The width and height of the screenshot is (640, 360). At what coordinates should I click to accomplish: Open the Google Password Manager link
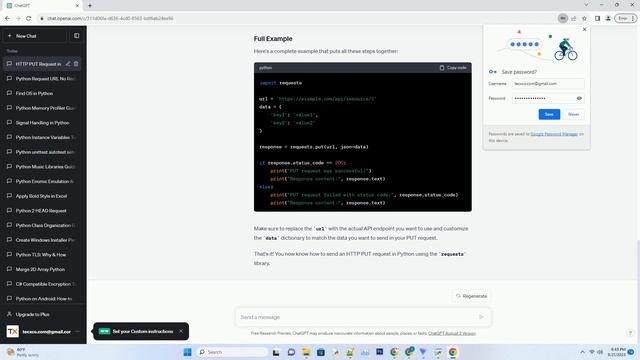pyautogui.click(x=554, y=134)
